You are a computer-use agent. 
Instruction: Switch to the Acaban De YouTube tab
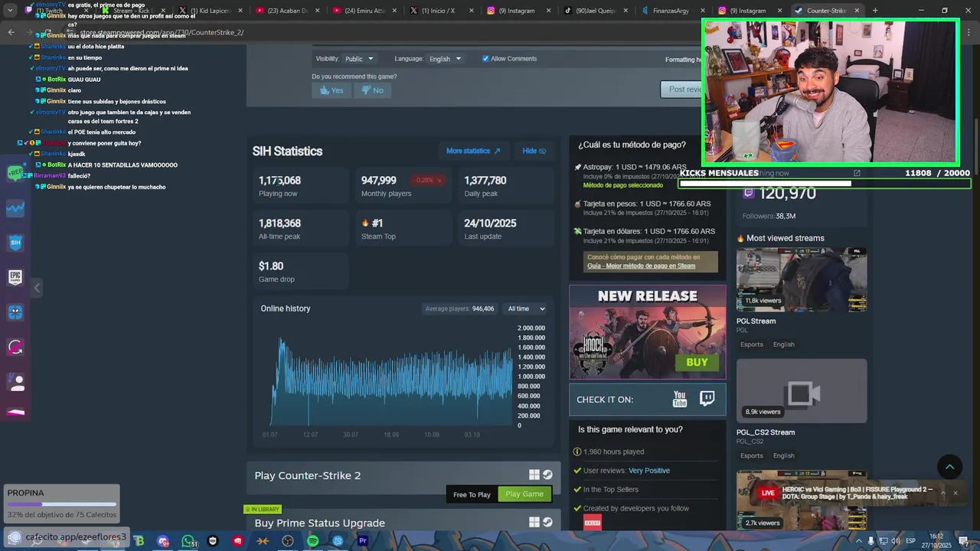(286, 11)
